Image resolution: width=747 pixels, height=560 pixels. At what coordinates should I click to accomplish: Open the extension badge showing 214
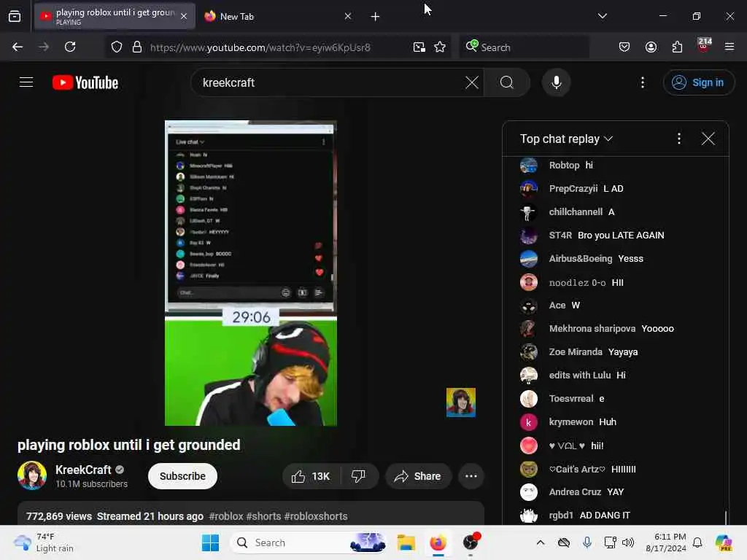click(x=704, y=45)
